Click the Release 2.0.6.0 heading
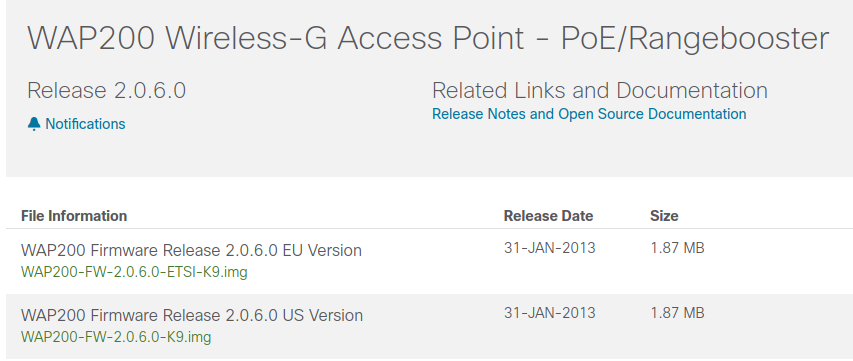 [x=107, y=90]
